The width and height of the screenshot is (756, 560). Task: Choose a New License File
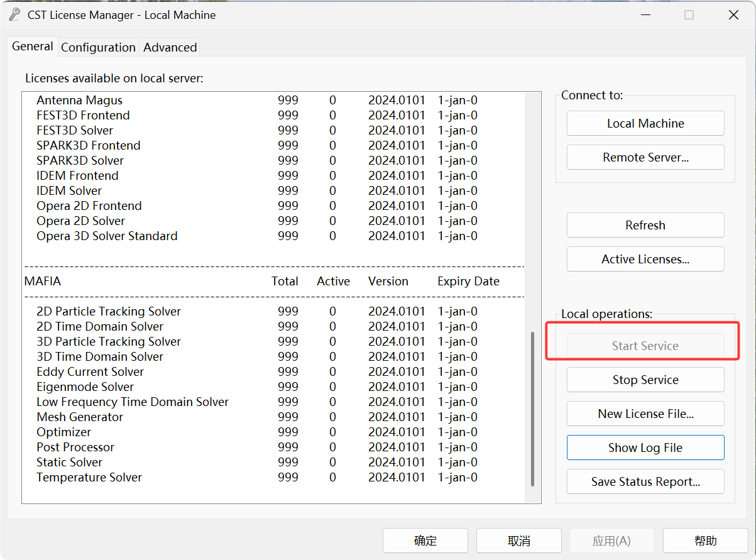(645, 414)
